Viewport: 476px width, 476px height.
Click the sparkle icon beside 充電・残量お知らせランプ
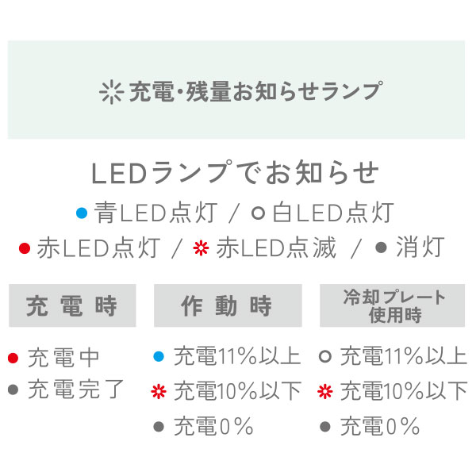(111, 92)
